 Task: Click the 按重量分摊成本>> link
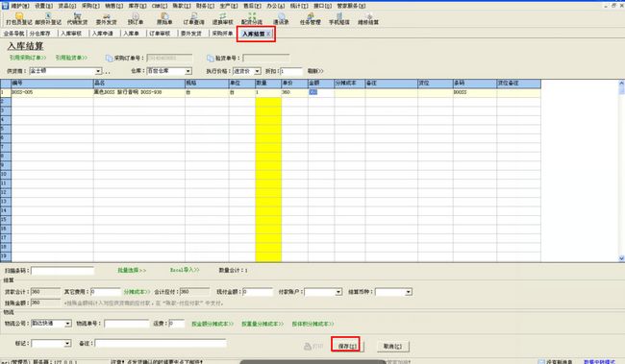pyautogui.click(x=262, y=324)
